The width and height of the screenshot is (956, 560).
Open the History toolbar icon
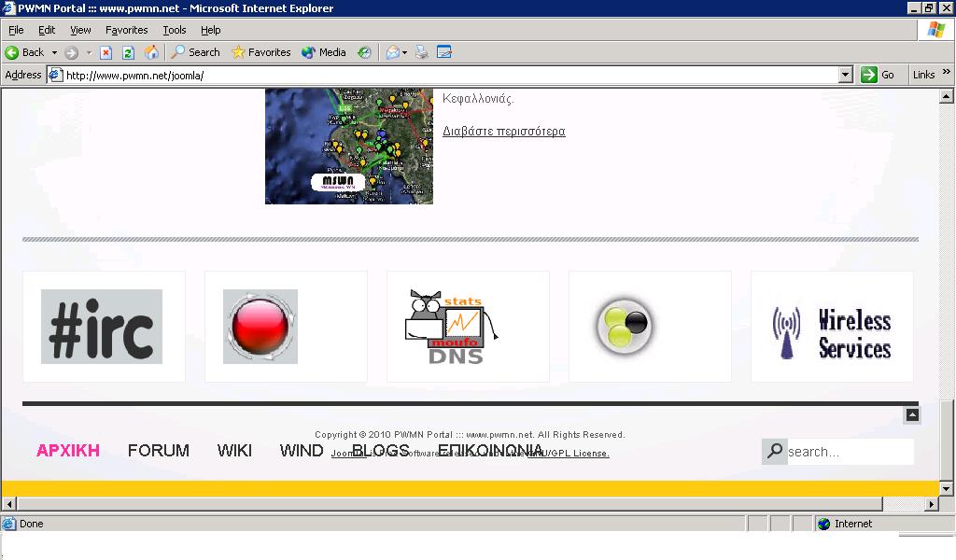tap(364, 52)
